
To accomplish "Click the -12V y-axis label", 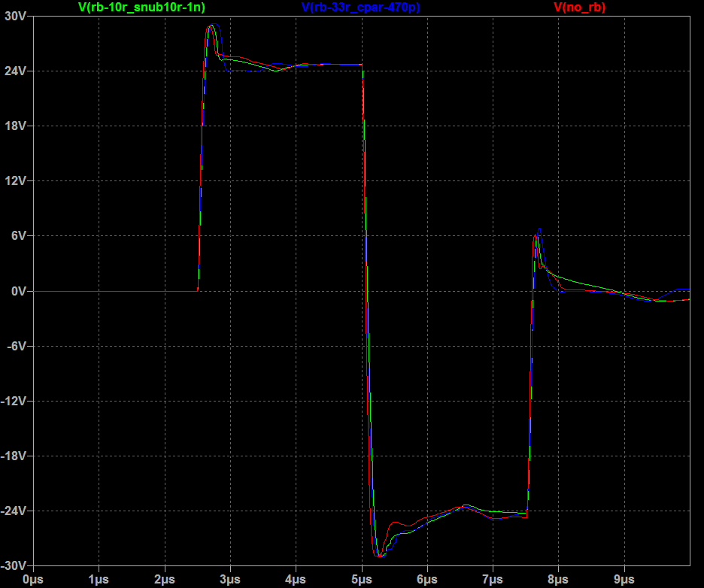I will 14,401.
